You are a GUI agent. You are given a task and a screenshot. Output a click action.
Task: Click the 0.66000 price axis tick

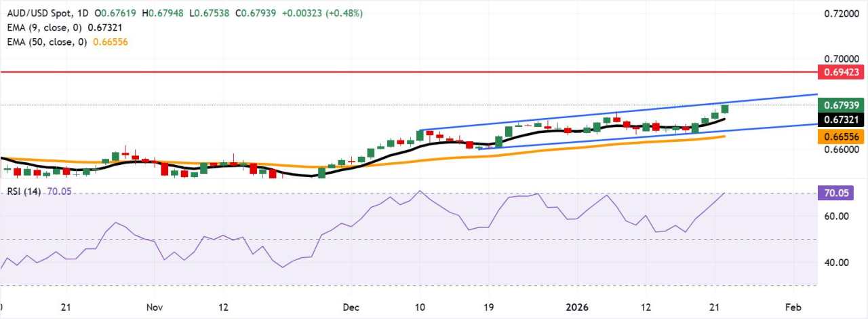tap(842, 149)
